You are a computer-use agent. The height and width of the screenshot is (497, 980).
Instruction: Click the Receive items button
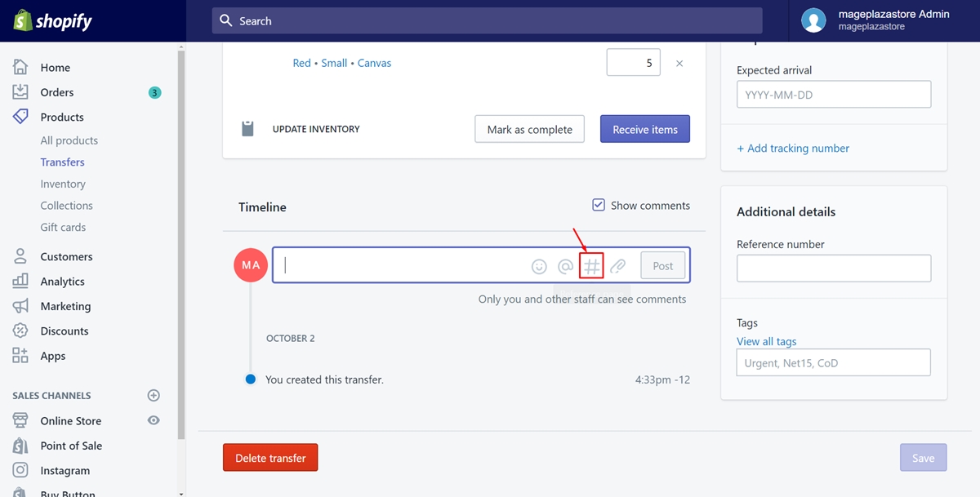click(x=645, y=129)
